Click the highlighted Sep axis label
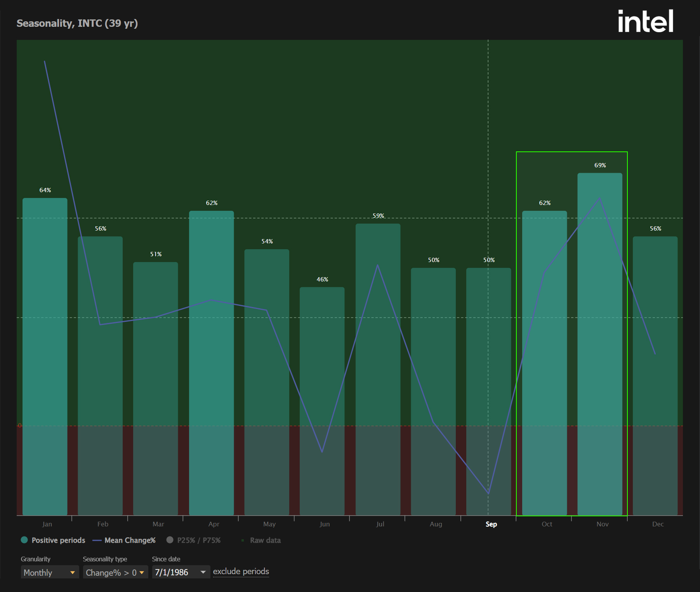Viewport: 700px width, 592px height. click(x=491, y=524)
